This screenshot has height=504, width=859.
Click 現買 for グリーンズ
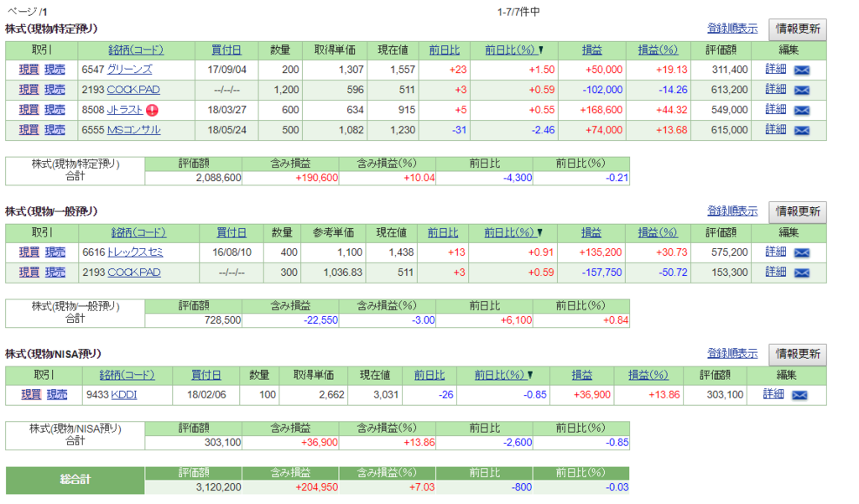(29, 70)
